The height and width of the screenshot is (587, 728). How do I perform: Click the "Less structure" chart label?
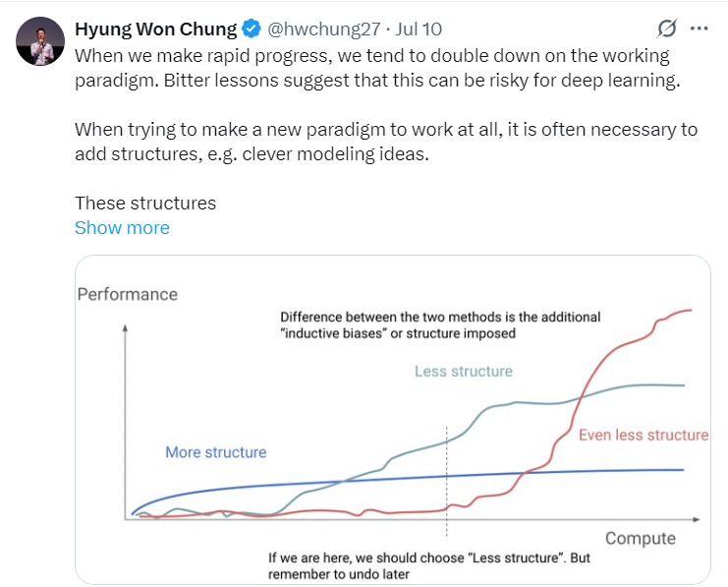coord(463,371)
